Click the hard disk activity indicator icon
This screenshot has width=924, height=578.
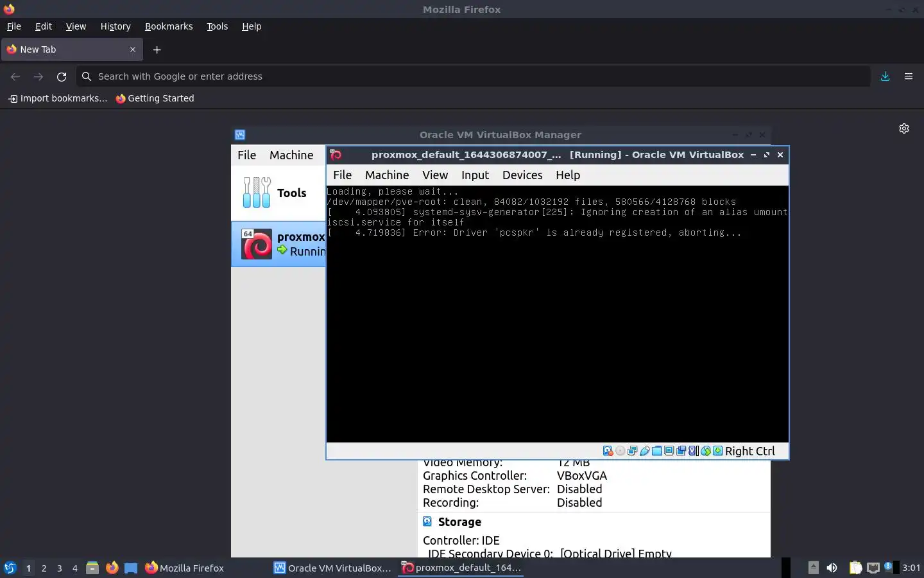tap(608, 451)
